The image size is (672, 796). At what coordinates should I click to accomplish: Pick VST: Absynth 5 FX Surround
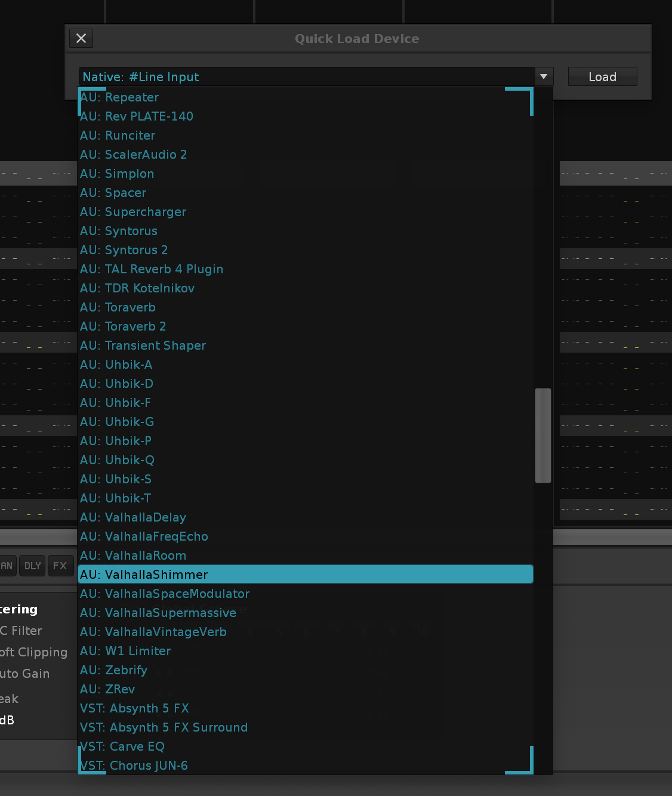(164, 727)
